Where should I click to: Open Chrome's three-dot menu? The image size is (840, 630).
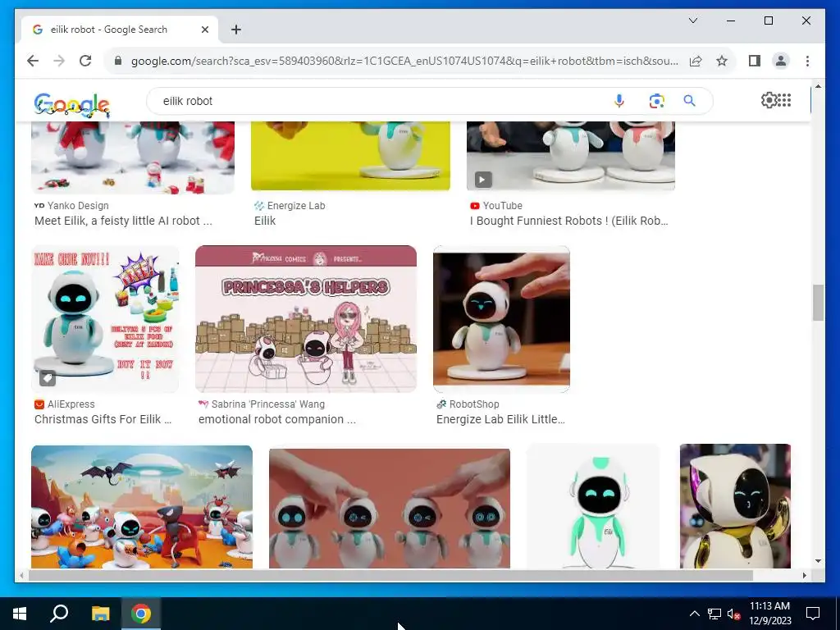(807, 61)
